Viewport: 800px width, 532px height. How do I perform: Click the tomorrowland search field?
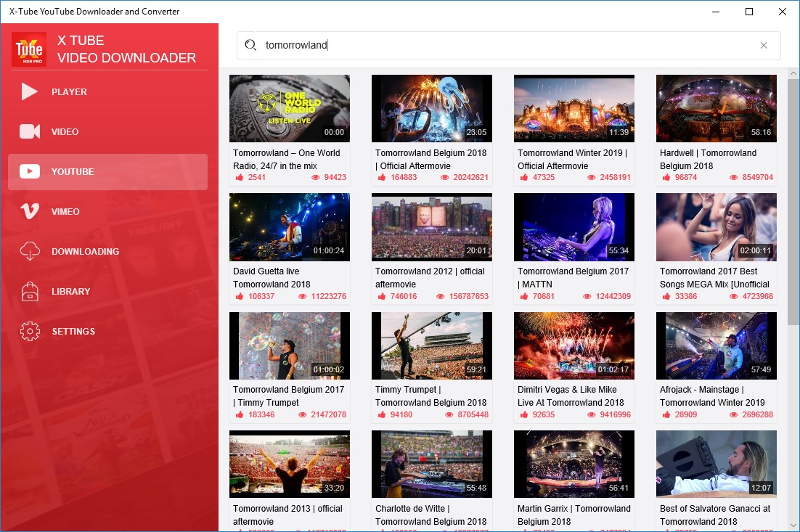pos(508,46)
